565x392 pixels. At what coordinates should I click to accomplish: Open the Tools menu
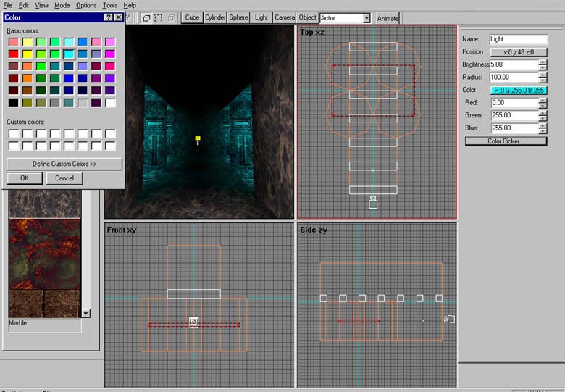(x=109, y=5)
